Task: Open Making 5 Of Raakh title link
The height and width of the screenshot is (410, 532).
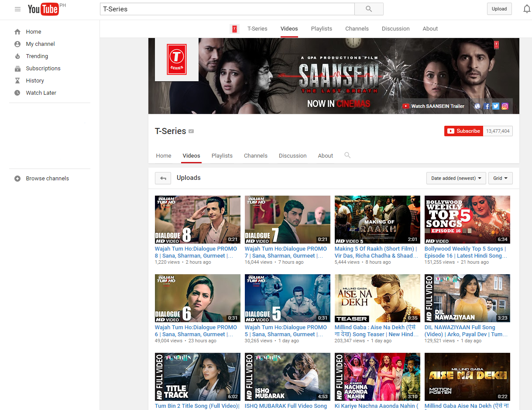Action: click(376, 252)
